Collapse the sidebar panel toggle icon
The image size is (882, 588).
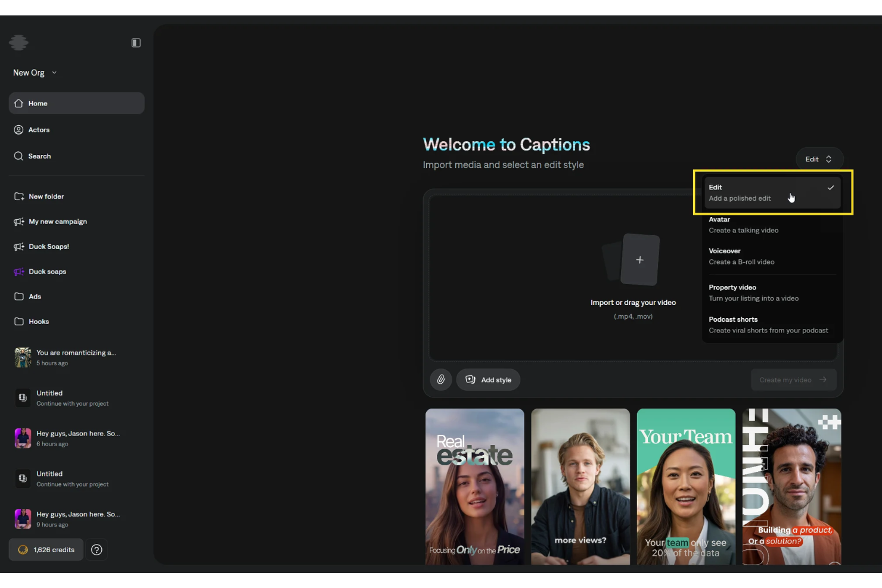click(136, 43)
